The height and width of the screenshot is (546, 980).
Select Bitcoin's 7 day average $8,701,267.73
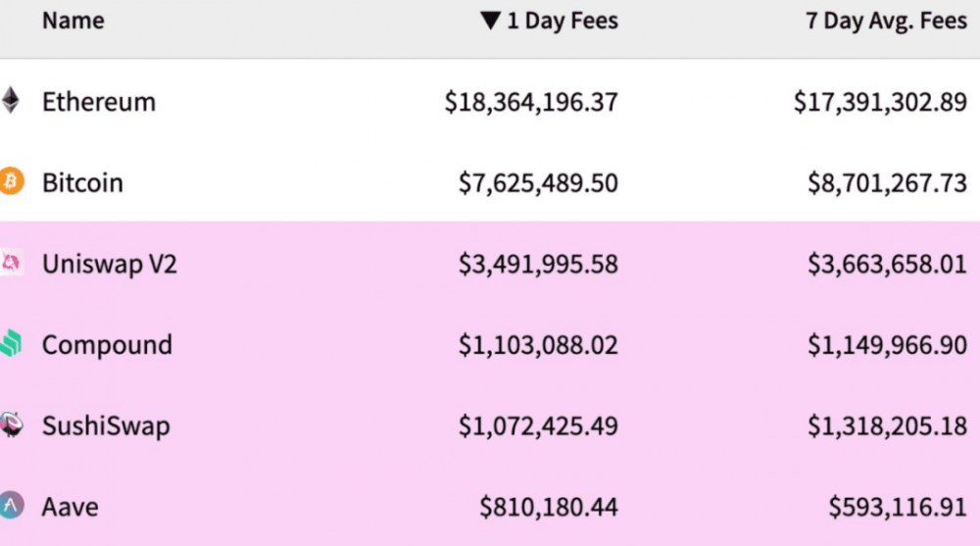pos(887,182)
